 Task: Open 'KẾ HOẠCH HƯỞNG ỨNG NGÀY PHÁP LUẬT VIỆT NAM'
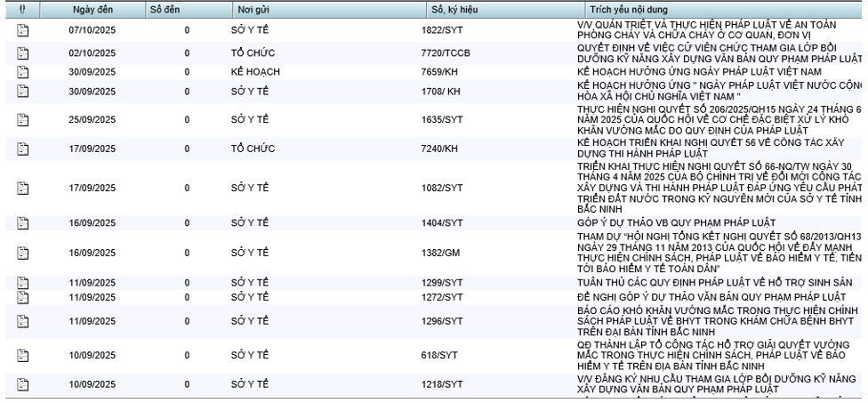point(698,71)
